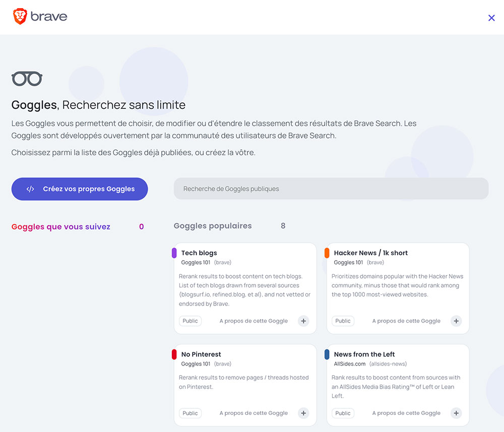Screen dimensions: 504x432
Task: Click red color marker of No Pinterest
Action: (174, 354)
